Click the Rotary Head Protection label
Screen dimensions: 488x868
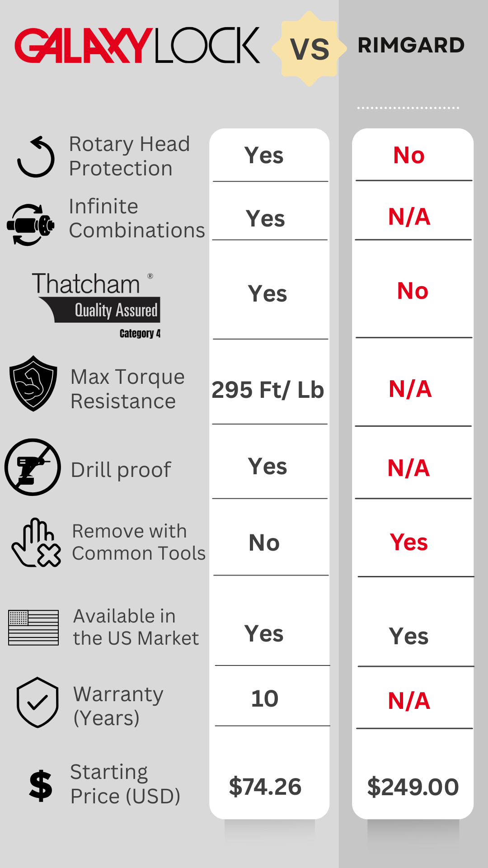click(129, 156)
